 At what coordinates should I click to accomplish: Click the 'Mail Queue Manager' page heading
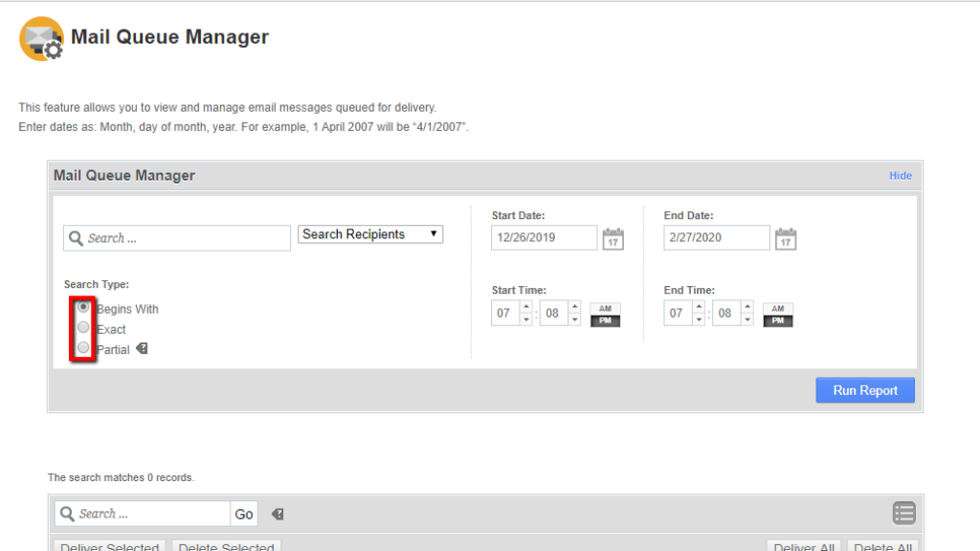coord(169,37)
